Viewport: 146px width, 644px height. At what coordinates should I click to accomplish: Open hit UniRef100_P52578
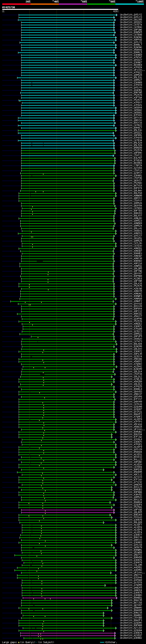click(131, 95)
